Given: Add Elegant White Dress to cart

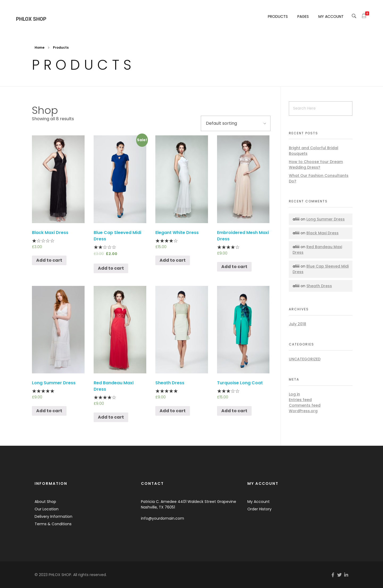Looking at the screenshot, I should pyautogui.click(x=172, y=260).
